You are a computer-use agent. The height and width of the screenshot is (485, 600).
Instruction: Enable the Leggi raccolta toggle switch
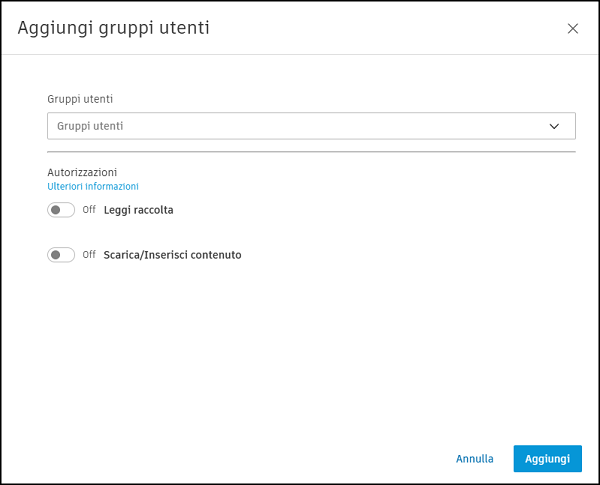(61, 210)
